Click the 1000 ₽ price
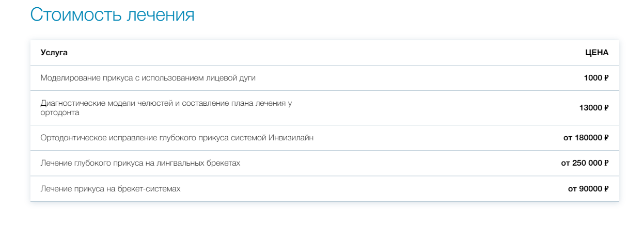644x242 pixels. coord(596,78)
